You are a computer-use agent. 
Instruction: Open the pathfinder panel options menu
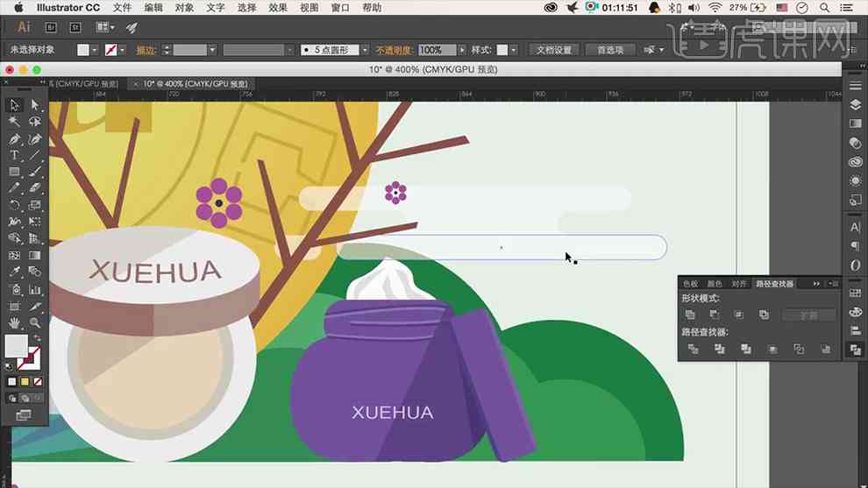[833, 284]
